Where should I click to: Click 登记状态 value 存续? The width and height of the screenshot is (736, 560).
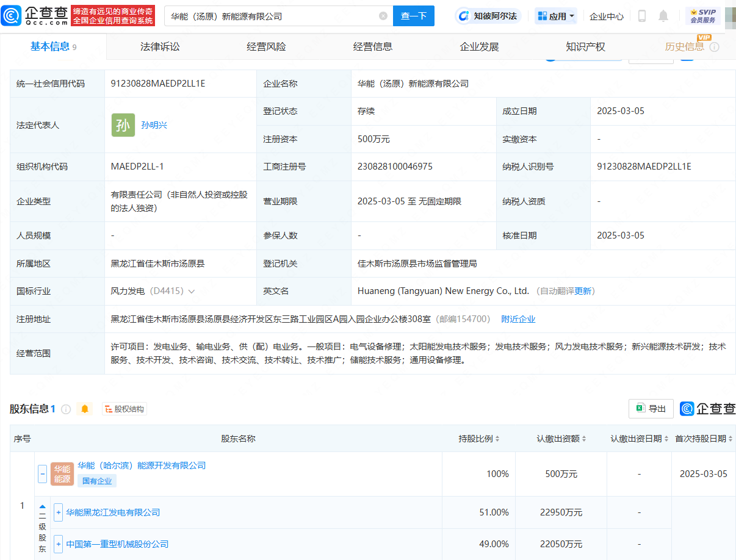(x=366, y=111)
